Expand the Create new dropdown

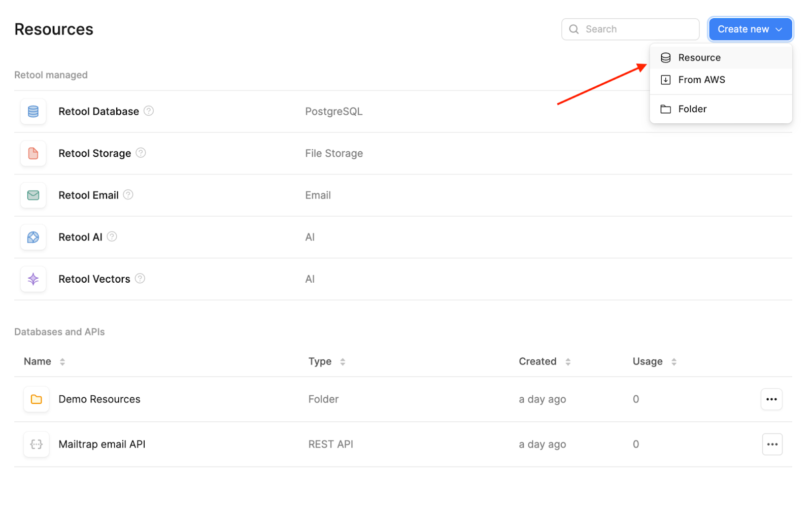tap(779, 29)
